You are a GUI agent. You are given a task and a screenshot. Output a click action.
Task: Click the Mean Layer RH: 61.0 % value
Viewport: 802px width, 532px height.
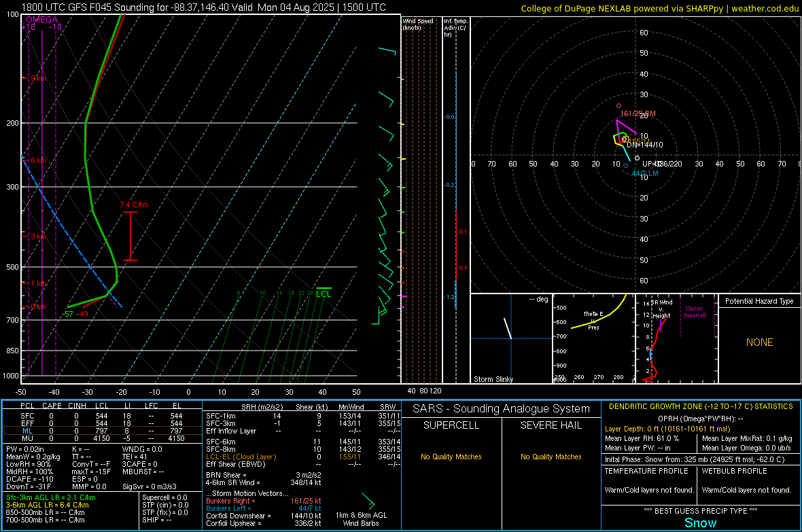(x=642, y=438)
